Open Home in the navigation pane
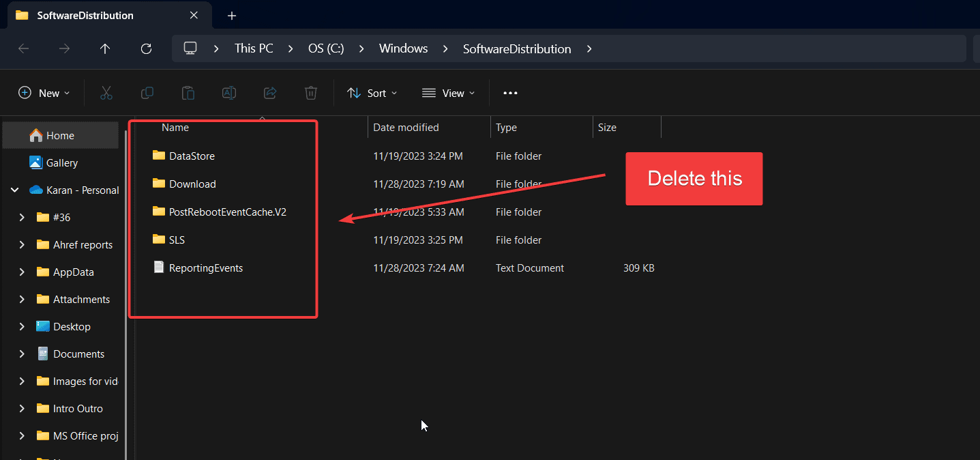Viewport: 980px width, 460px height. tap(61, 136)
